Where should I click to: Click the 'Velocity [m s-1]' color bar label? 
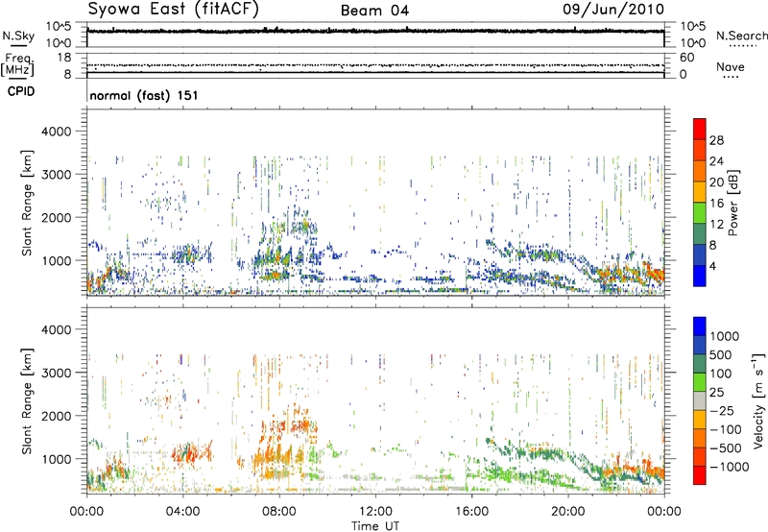[x=758, y=400]
